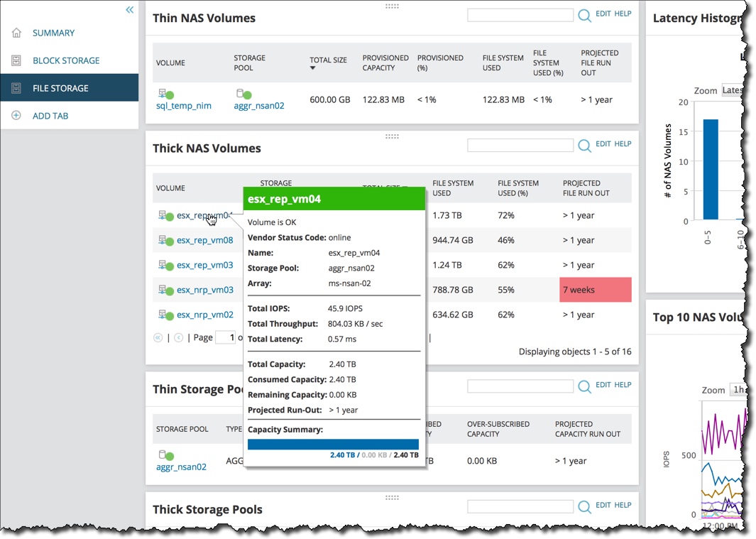Screen dimensions: 756x539
Task: Click Edit in Thin NAS Volumes panel
Action: pyautogui.click(x=603, y=13)
